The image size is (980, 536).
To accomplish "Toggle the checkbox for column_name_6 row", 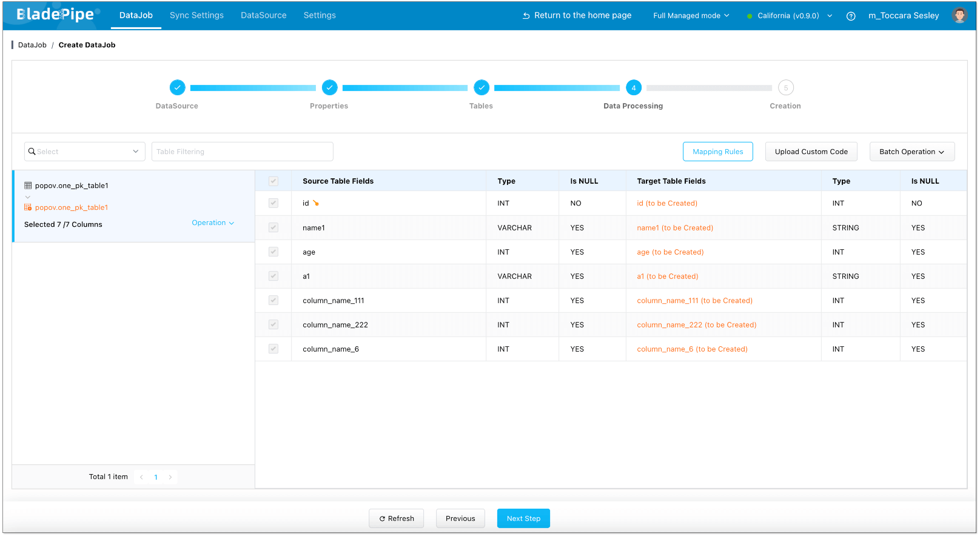I will (x=274, y=349).
